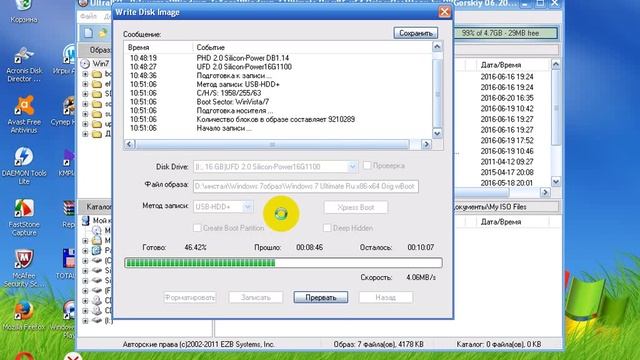Screen dimensions: 640x360
Task: Click the Open file icon in UltraISO toolbar
Action: pyautogui.click(x=103, y=33)
